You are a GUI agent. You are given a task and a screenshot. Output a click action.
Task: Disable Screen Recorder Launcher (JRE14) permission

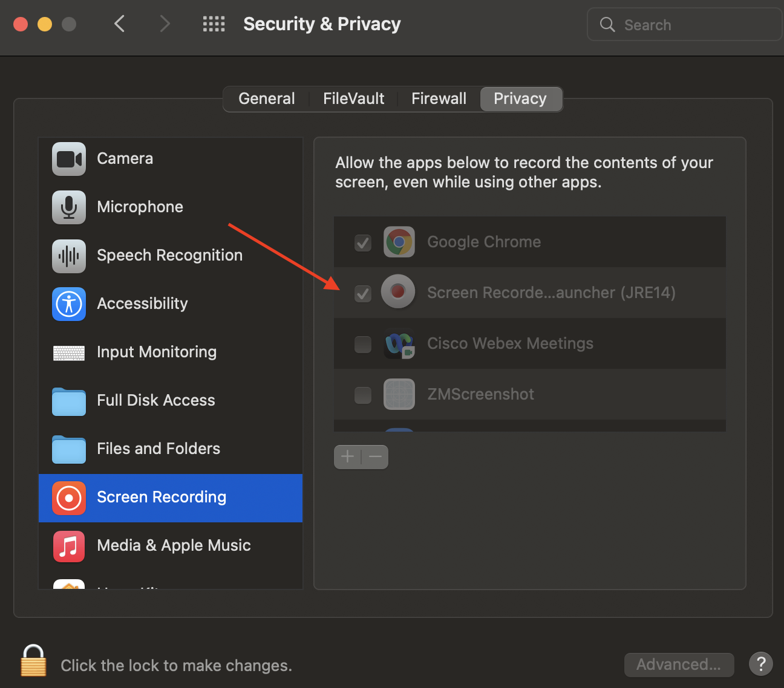(x=362, y=293)
